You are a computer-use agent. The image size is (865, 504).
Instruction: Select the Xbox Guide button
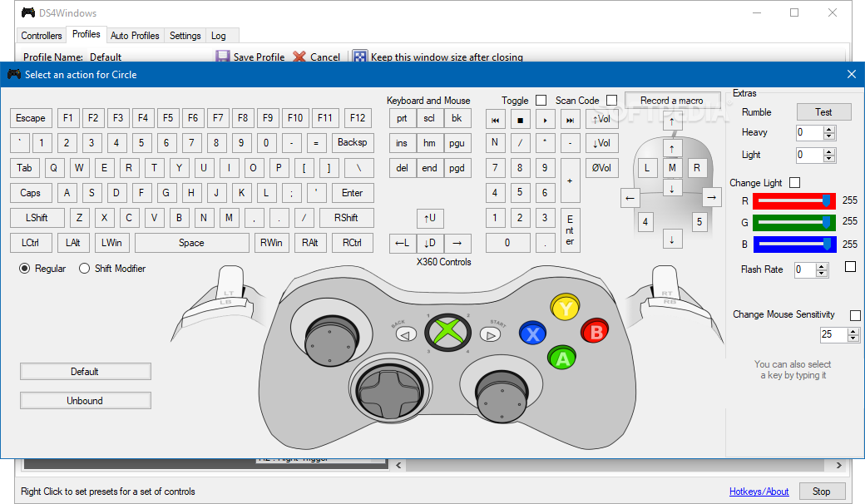click(x=447, y=333)
